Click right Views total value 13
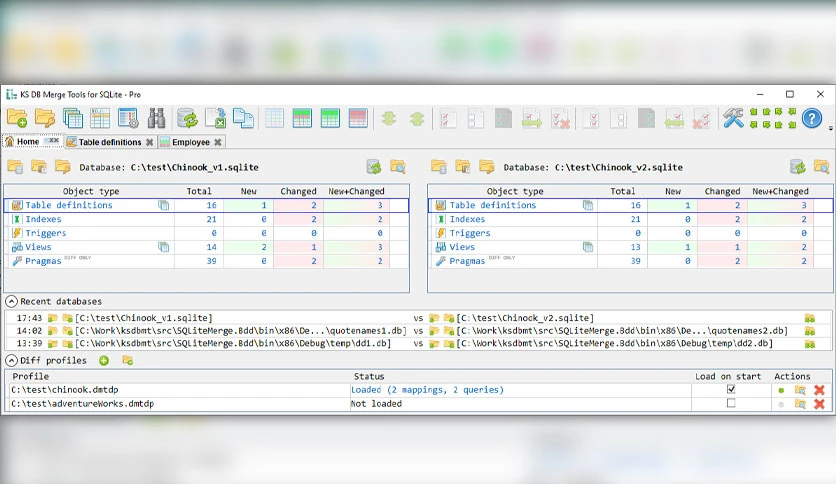Screen dimensions: 836x484 pos(636,247)
